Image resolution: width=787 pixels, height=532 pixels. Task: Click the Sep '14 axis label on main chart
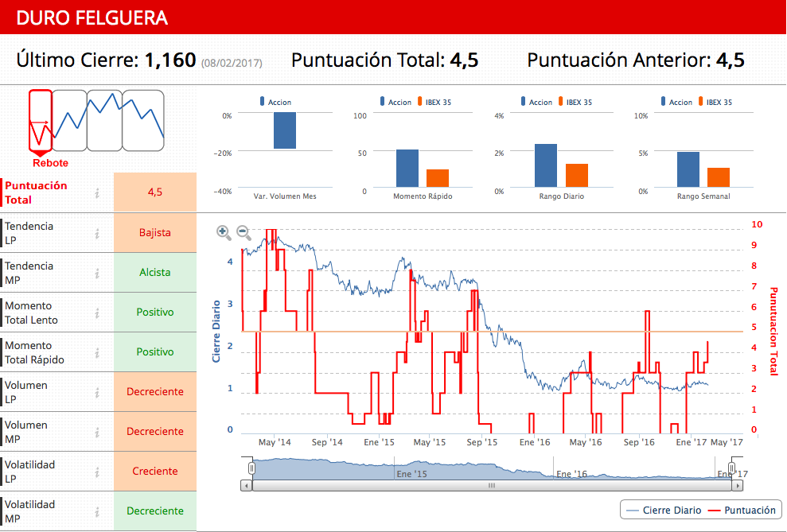pos(327,442)
